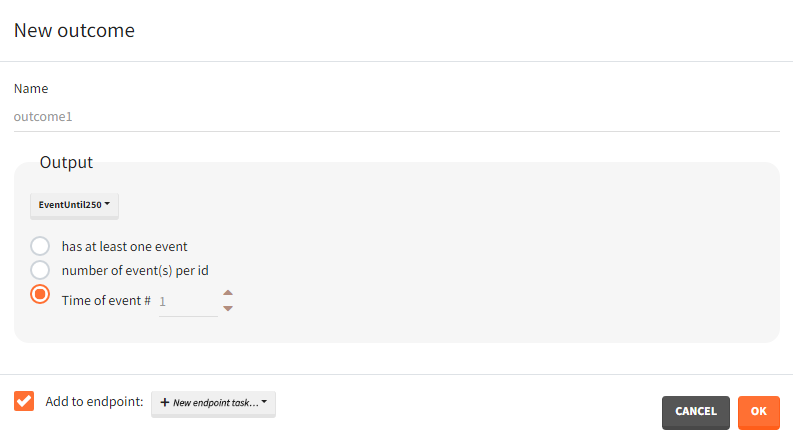The image size is (793, 447).
Task: Choose the 'number of event(s) per id' radio button
Action: (x=40, y=270)
